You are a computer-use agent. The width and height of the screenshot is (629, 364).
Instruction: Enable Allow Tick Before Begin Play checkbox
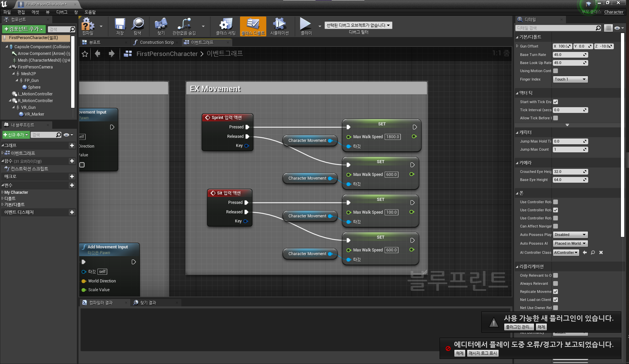point(556,118)
